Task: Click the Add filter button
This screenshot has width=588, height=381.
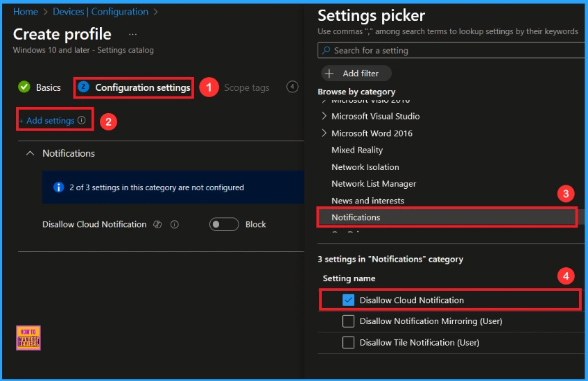Action: [x=356, y=73]
